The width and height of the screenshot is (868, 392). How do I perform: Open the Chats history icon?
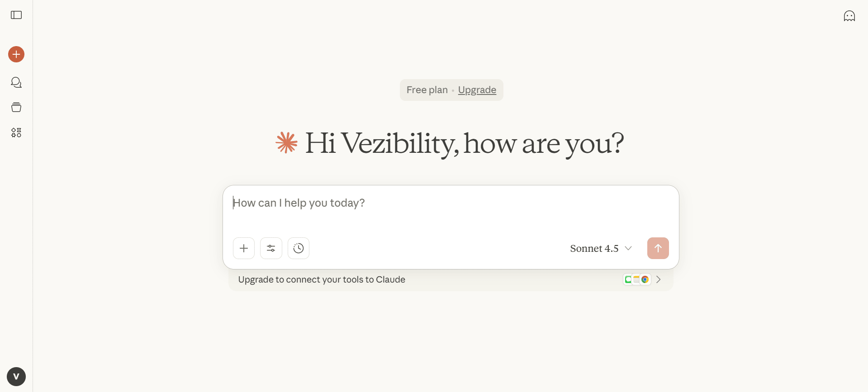pyautogui.click(x=16, y=82)
